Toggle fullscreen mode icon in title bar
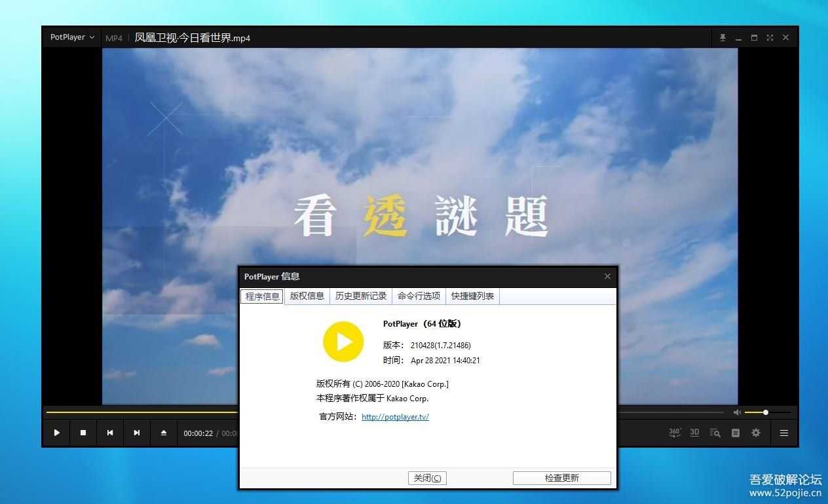828x504 pixels. 770,38
